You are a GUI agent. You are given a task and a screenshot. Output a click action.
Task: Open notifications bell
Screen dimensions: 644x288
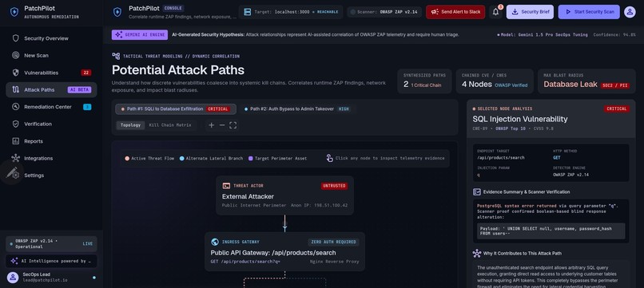495,12
